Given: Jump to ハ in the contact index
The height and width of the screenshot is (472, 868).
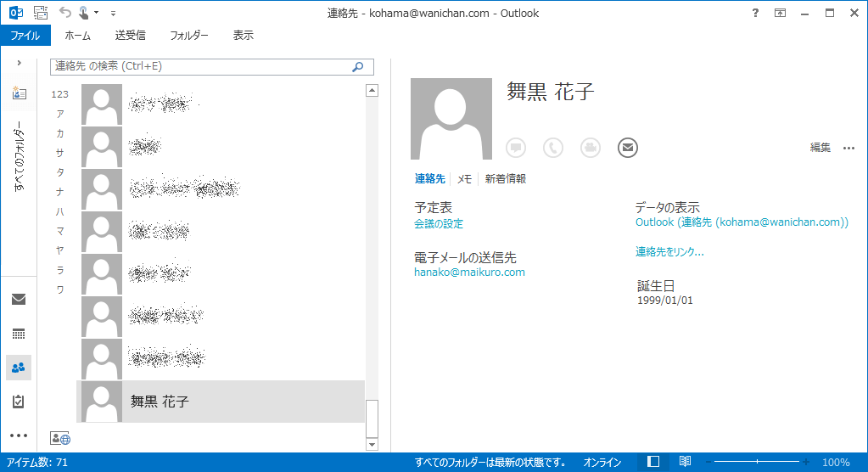Looking at the screenshot, I should [x=59, y=211].
